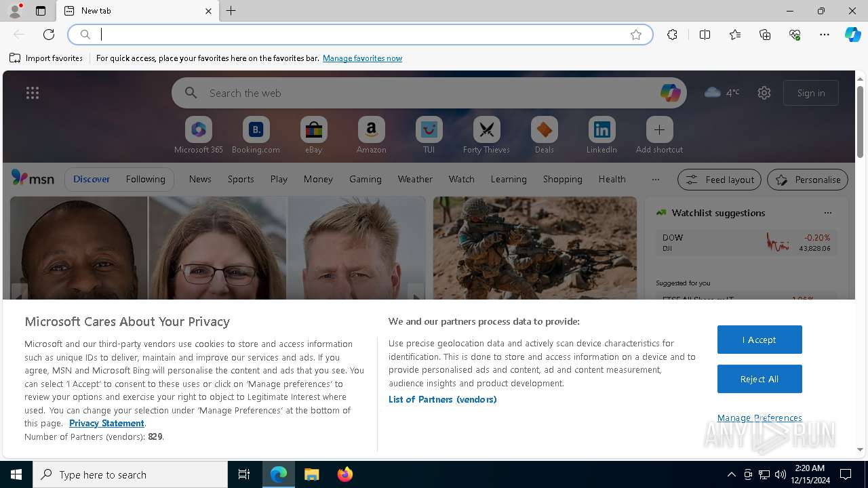
Task: Click the MSN logo
Action: pos(33,178)
